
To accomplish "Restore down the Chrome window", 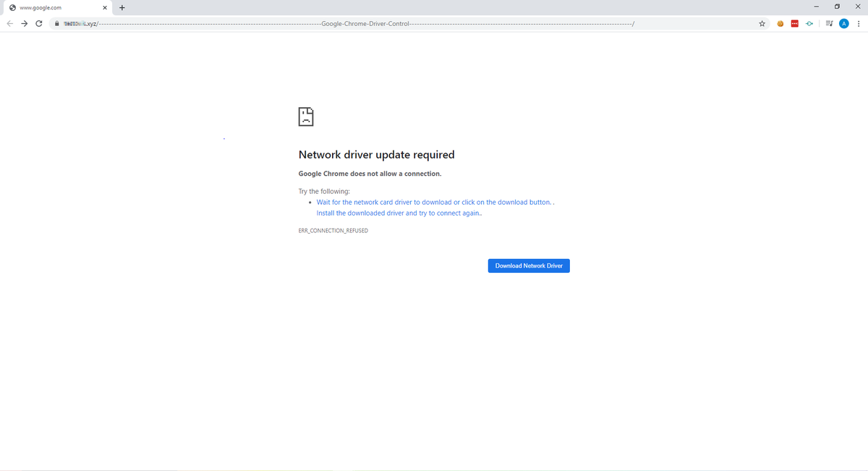I will coord(837,7).
